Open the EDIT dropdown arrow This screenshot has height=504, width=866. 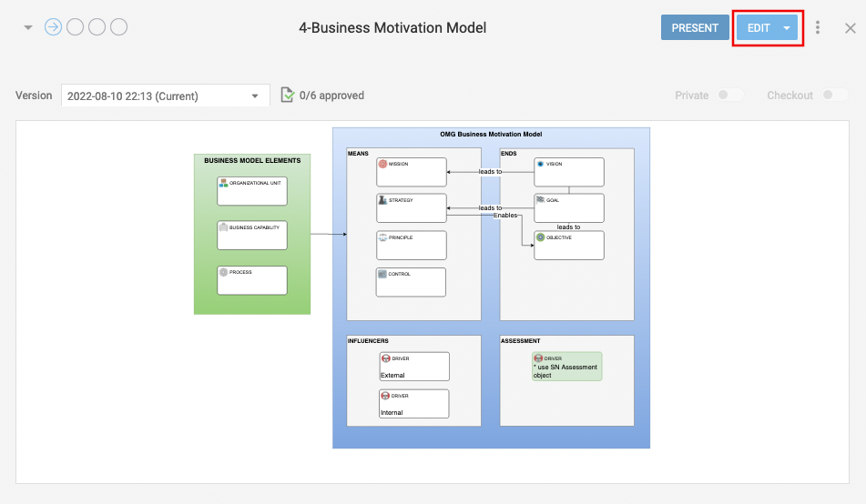[x=787, y=27]
